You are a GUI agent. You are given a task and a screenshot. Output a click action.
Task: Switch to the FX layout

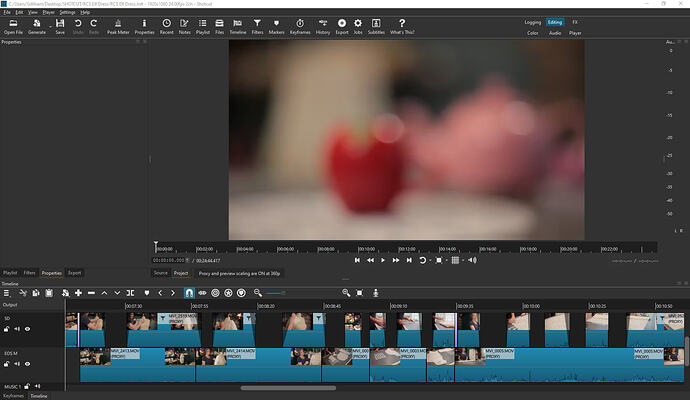coord(575,22)
